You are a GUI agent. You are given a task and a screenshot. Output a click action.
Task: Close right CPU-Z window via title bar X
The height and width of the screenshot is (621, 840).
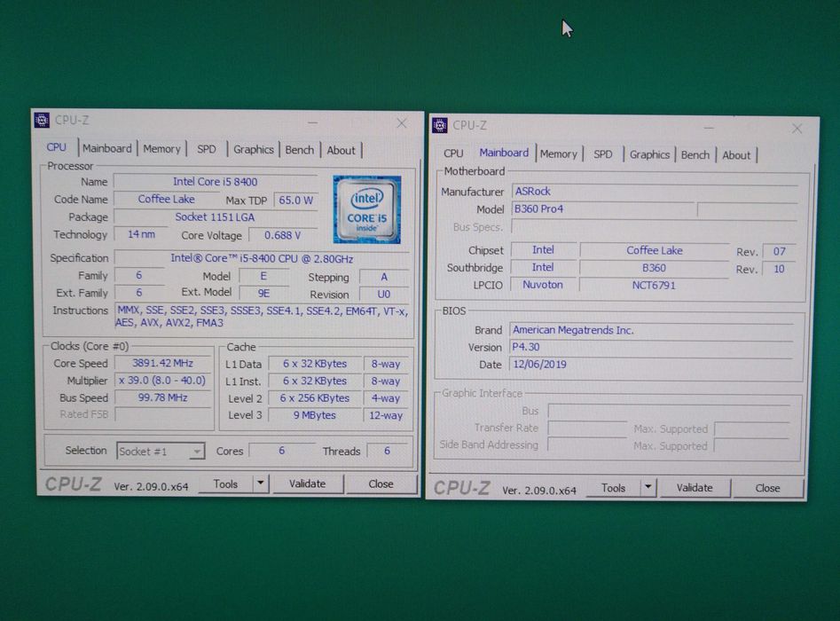coord(797,129)
